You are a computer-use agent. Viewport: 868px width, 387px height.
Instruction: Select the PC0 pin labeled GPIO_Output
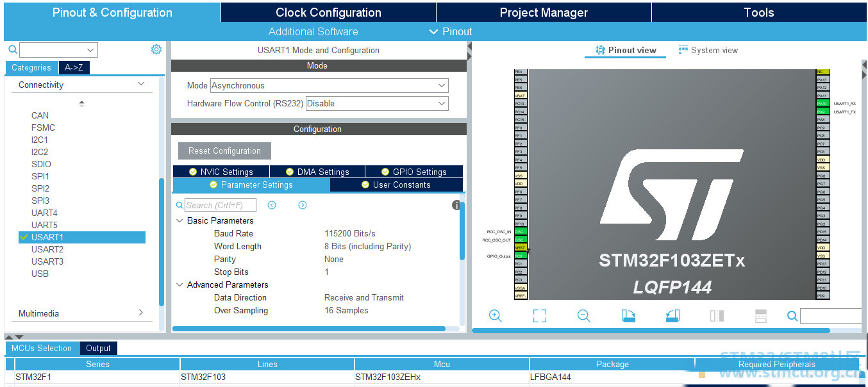pos(520,256)
